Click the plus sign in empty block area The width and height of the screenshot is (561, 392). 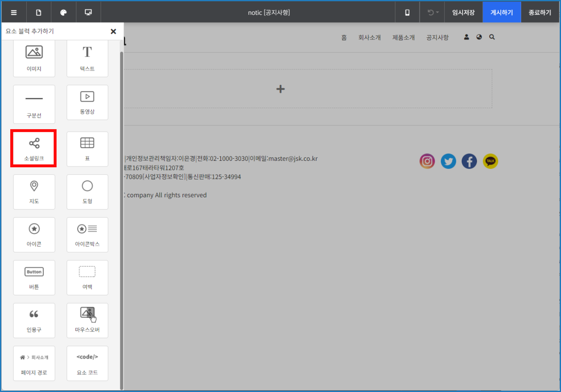click(x=280, y=89)
